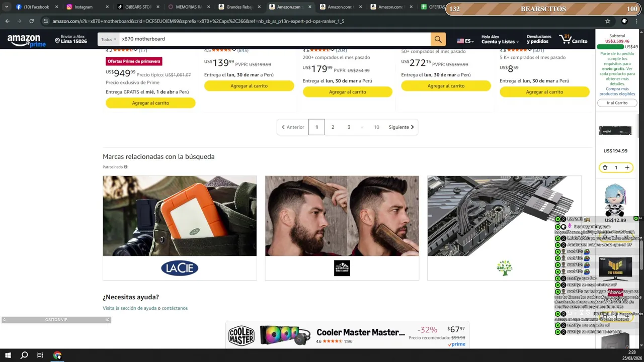The width and height of the screenshot is (644, 362).
Task: Bookmark page with the star icon
Action: pyautogui.click(x=608, y=21)
